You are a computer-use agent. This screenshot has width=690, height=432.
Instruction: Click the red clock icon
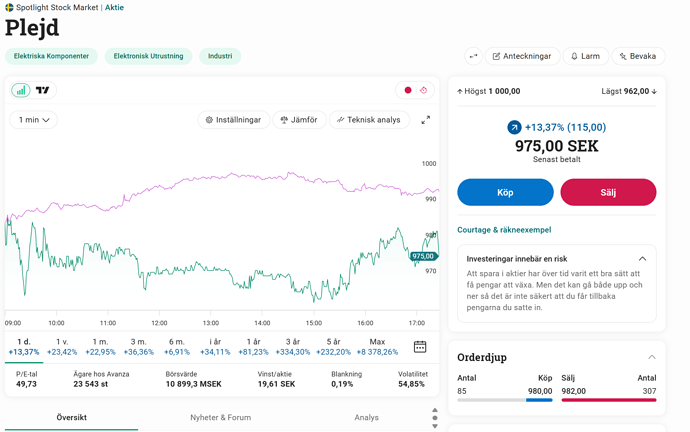click(423, 90)
